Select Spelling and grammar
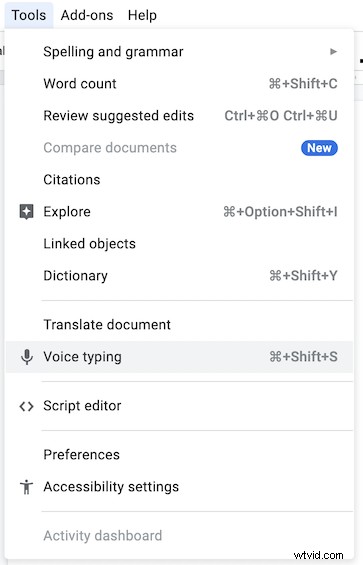The image size is (363, 565). [x=179, y=52]
